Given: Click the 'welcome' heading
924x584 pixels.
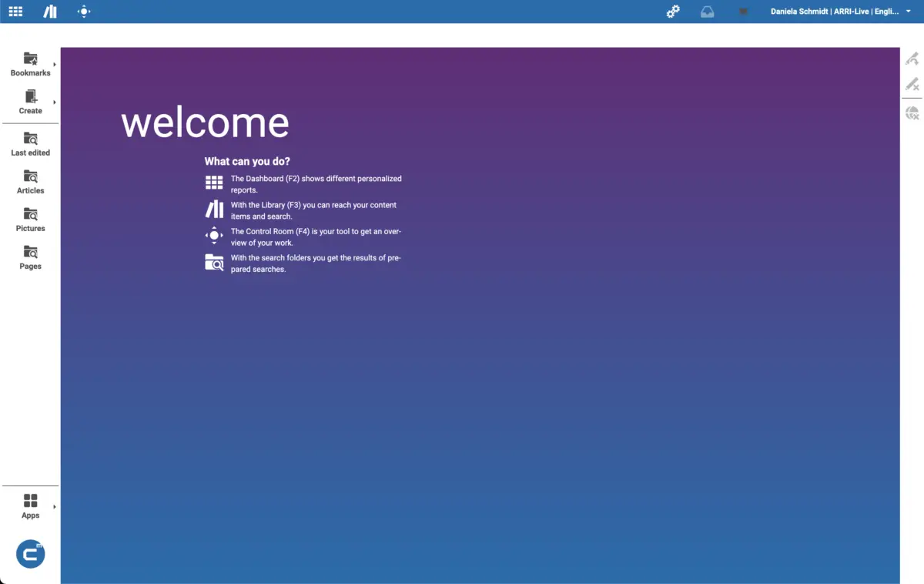Looking at the screenshot, I should click(205, 123).
